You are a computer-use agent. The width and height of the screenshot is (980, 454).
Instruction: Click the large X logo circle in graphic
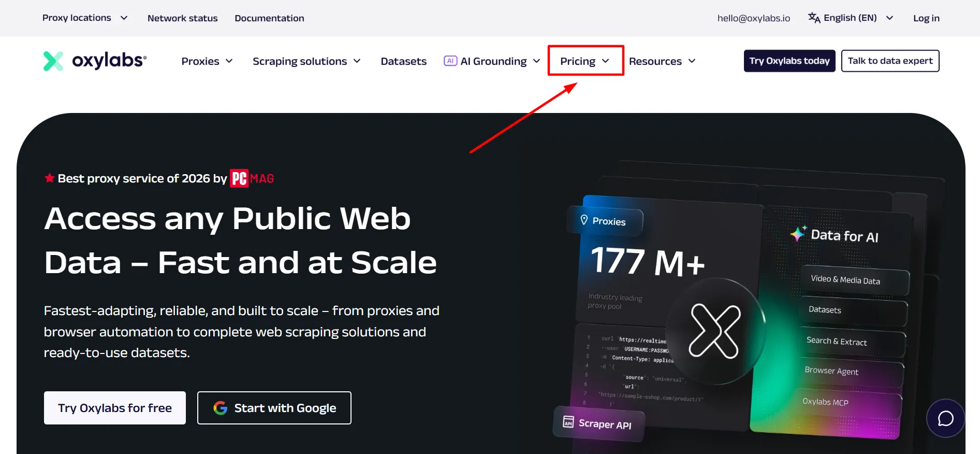[715, 332]
